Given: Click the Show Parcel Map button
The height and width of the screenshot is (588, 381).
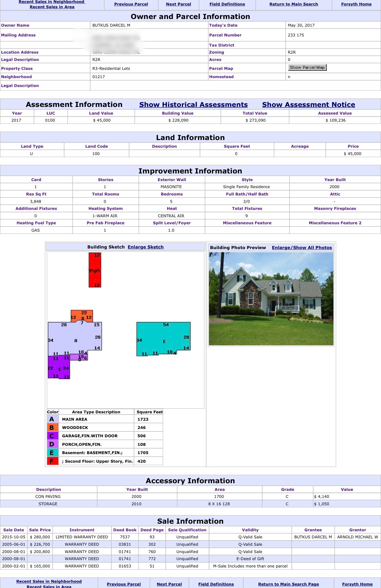Looking at the screenshot, I should point(307,67).
